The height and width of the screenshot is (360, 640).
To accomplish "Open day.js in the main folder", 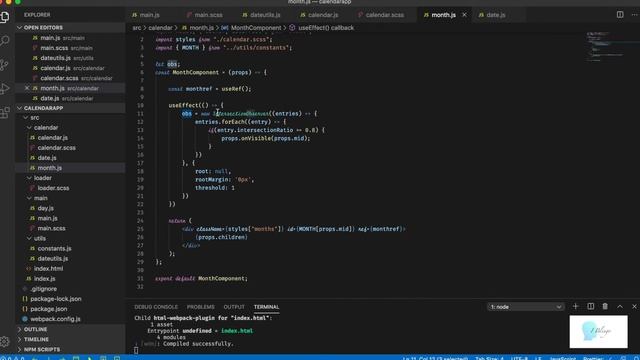I will point(45,208).
